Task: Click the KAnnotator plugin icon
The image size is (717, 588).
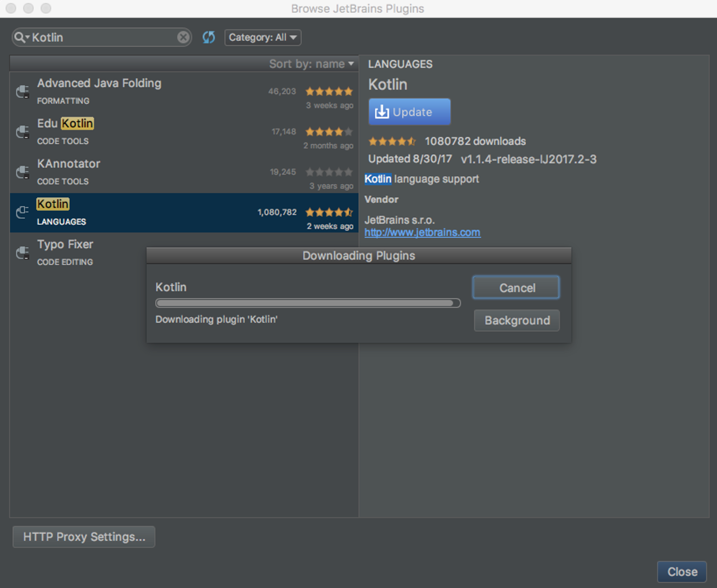Action: coord(22,172)
